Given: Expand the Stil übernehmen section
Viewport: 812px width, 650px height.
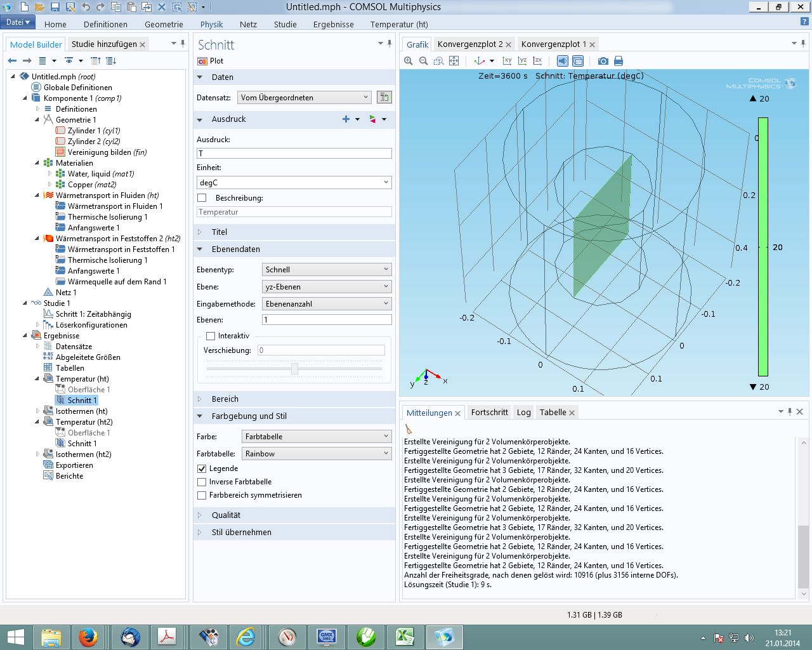Looking at the screenshot, I should tap(294, 532).
